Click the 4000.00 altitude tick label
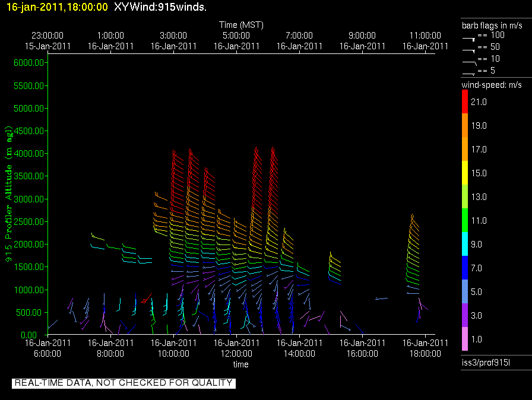The height and width of the screenshot is (400, 532). pyautogui.click(x=30, y=154)
